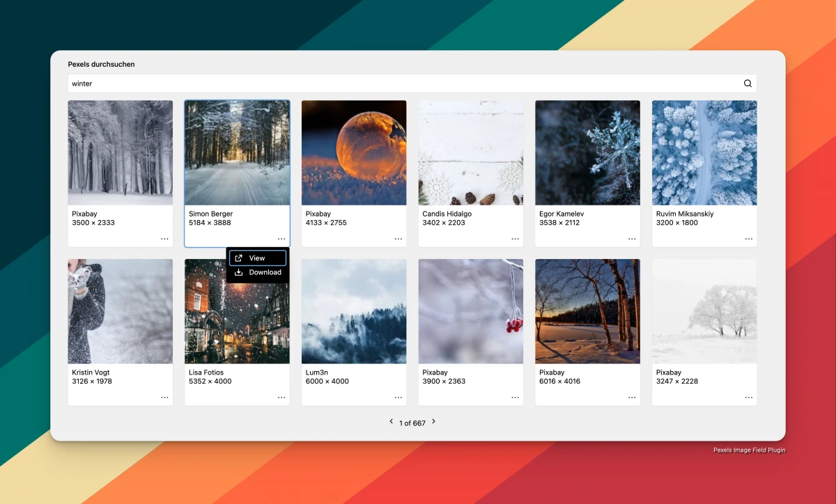Image resolution: width=836 pixels, height=504 pixels.
Task: Click the Download arrow icon in menu
Action: click(x=239, y=272)
